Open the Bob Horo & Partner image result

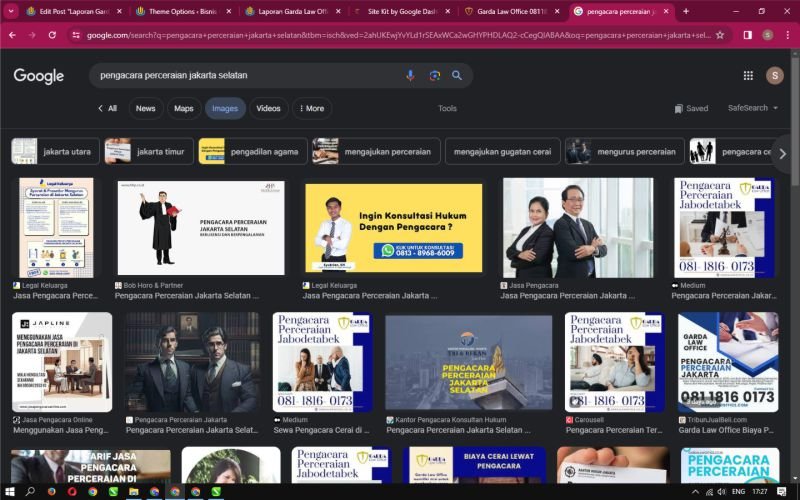pos(200,228)
